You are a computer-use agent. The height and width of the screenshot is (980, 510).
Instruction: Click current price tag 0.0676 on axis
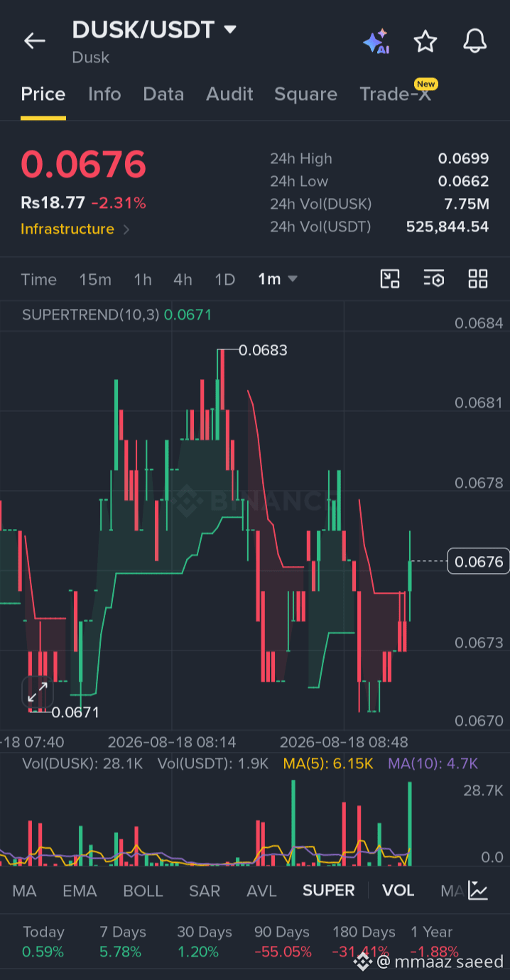click(x=479, y=562)
